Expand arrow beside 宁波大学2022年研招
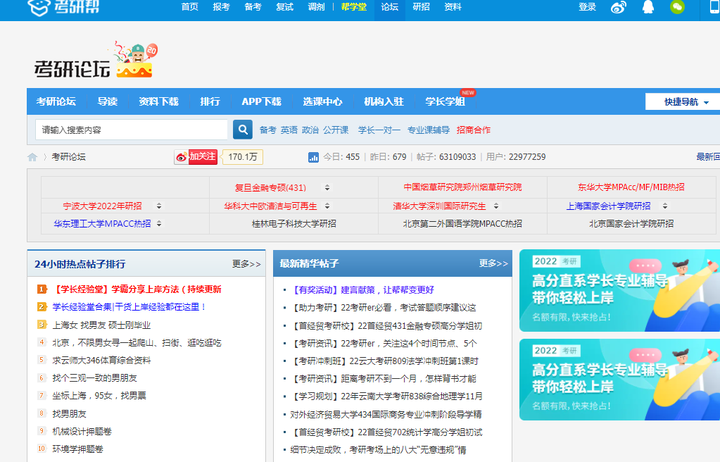The height and width of the screenshot is (462, 720). (x=159, y=206)
